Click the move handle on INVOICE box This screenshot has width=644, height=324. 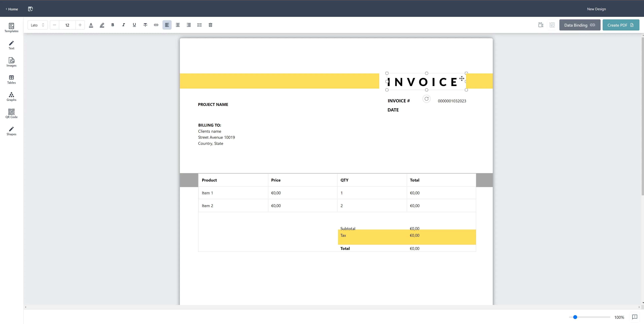click(x=462, y=79)
